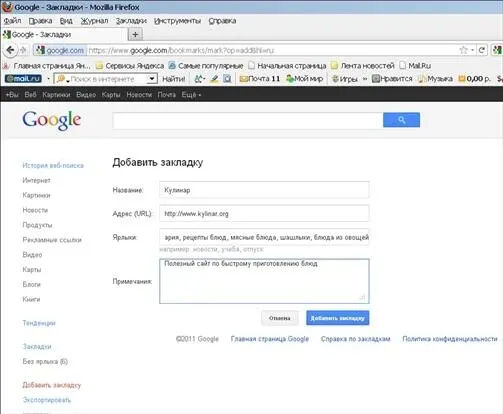This screenshot has width=503, height=414.
Task: Click Интернет in the left sidebar
Action: 36,180
